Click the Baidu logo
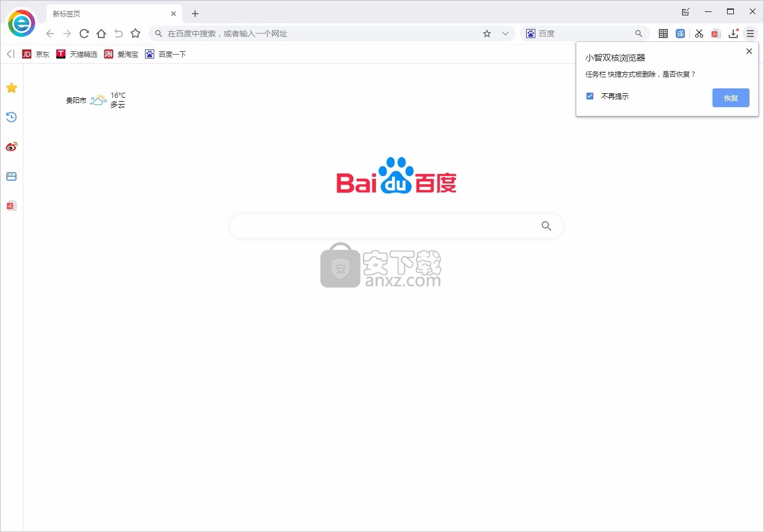 [x=397, y=175]
